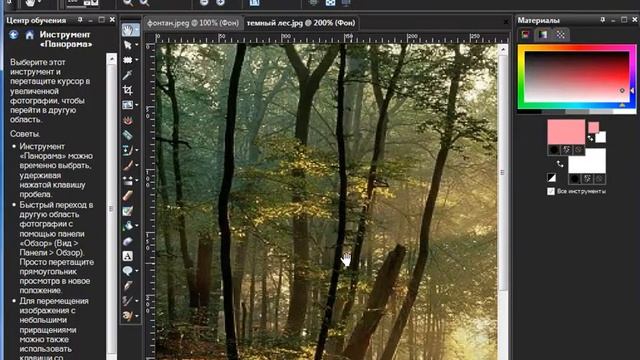
Task: Pin the Материалы panel
Action: pos(603,20)
